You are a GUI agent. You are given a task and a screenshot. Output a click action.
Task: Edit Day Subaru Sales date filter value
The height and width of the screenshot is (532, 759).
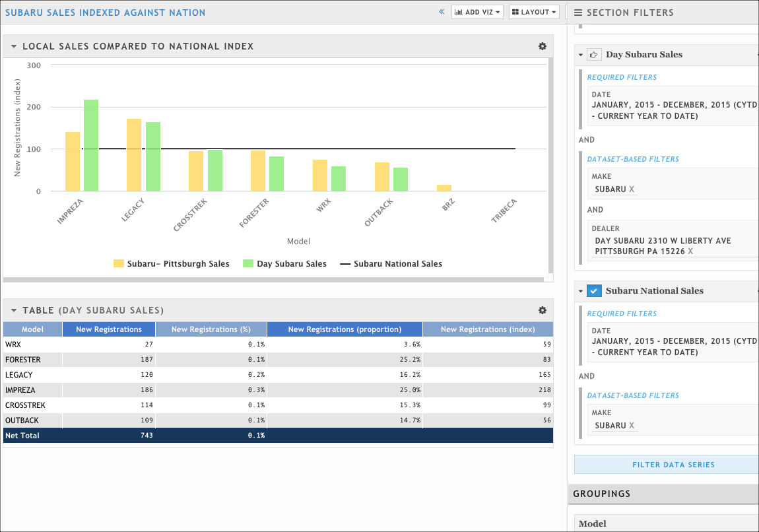pyautogui.click(x=674, y=110)
